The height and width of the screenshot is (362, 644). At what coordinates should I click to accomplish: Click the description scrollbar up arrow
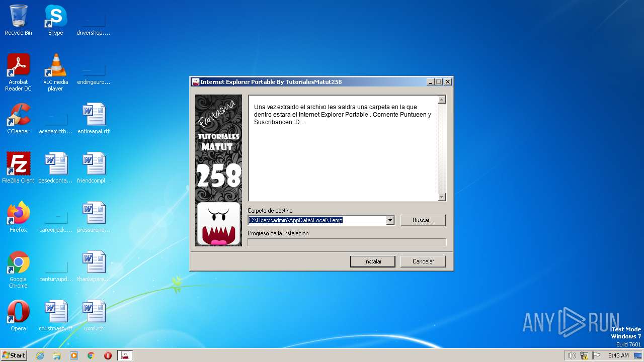tap(442, 100)
